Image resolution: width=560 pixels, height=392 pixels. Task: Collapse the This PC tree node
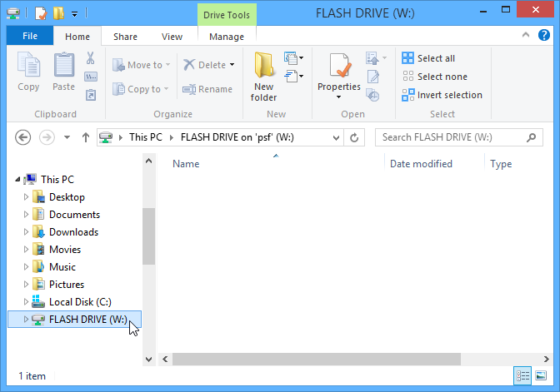pos(17,180)
